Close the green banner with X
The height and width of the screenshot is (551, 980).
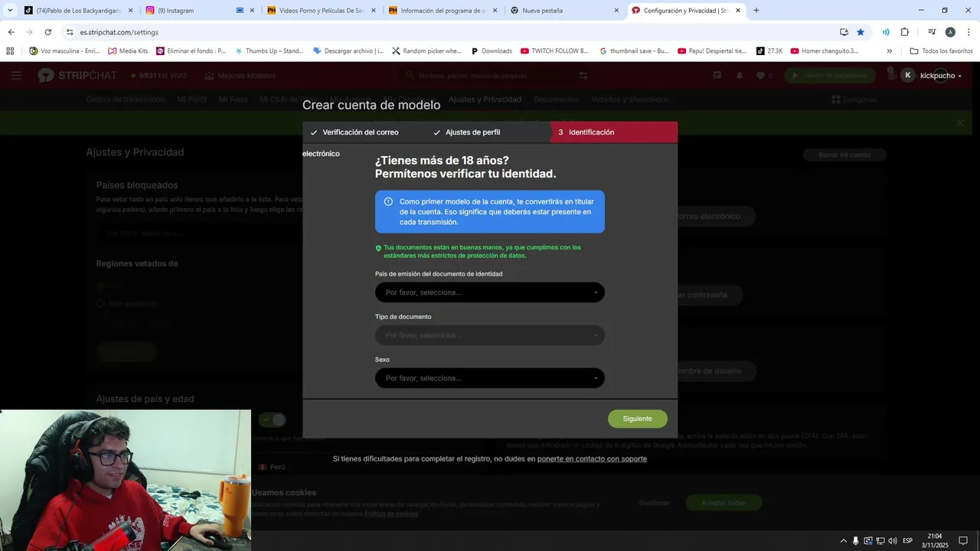tap(960, 123)
